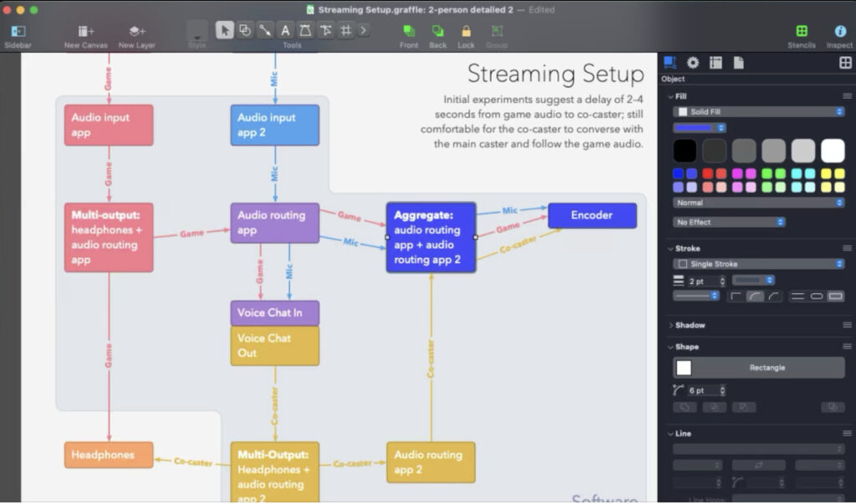Pick the white color swatch

click(833, 151)
